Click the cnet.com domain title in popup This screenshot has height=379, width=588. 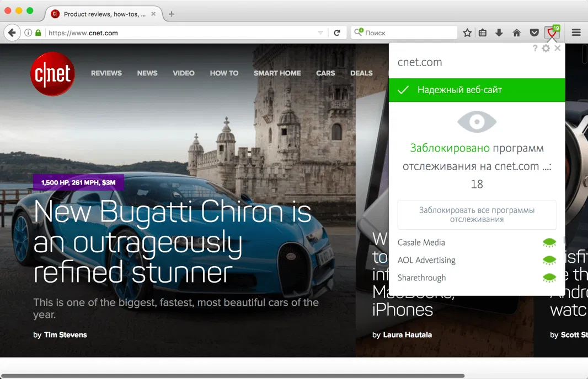420,62
